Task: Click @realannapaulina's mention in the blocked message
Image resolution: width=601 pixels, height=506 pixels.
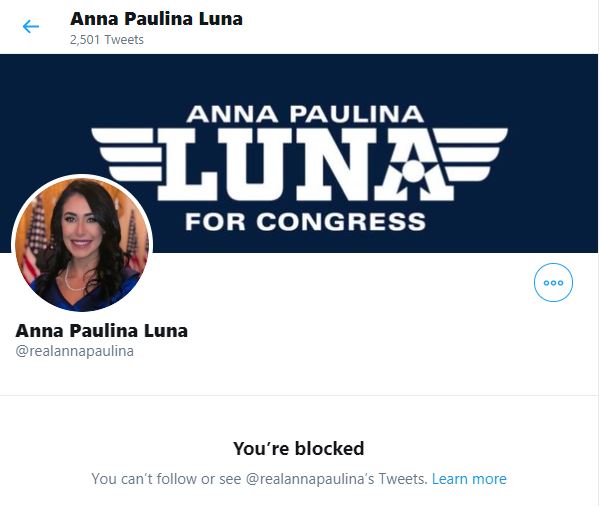Action: click(x=310, y=479)
